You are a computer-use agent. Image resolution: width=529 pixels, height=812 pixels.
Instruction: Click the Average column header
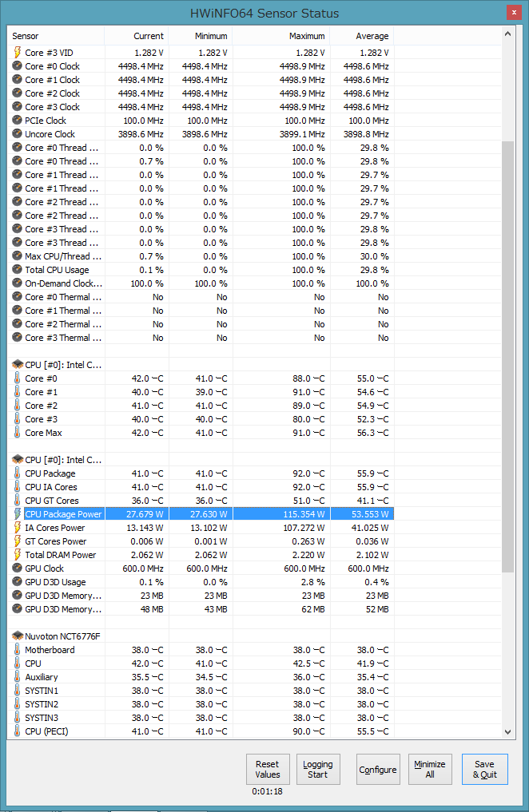(362, 36)
